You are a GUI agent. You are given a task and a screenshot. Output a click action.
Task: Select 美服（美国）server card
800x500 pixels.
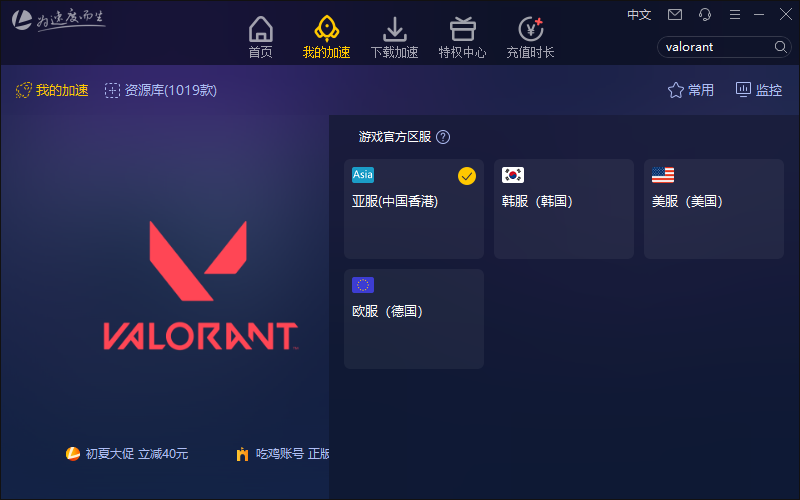click(714, 209)
